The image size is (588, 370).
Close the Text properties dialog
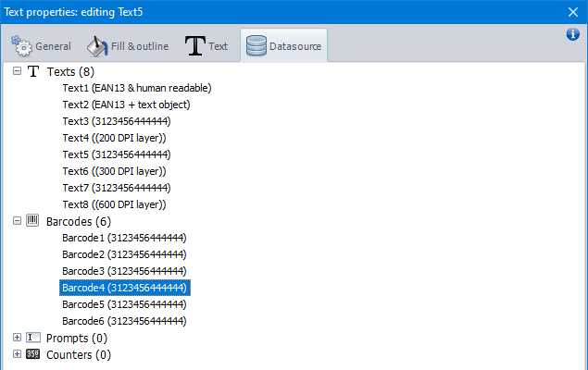[x=572, y=12]
